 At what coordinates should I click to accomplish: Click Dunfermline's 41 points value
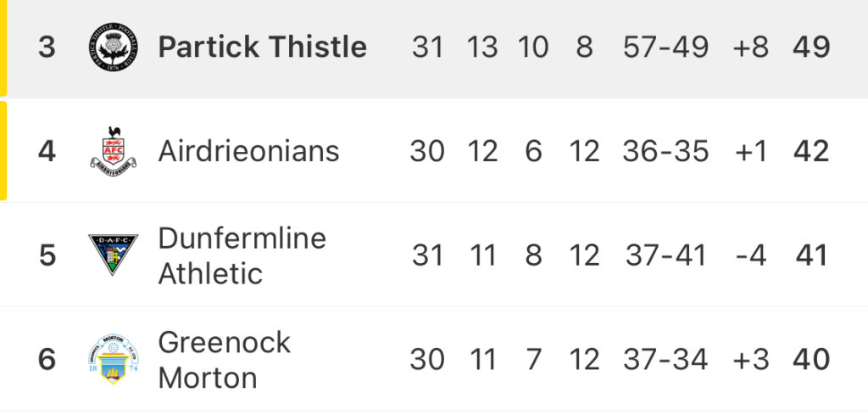click(x=811, y=255)
